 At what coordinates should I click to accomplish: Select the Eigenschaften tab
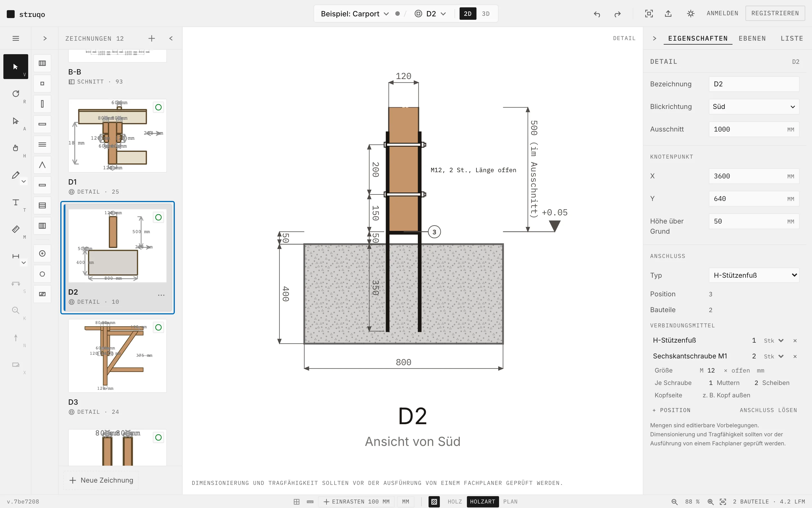[698, 38]
